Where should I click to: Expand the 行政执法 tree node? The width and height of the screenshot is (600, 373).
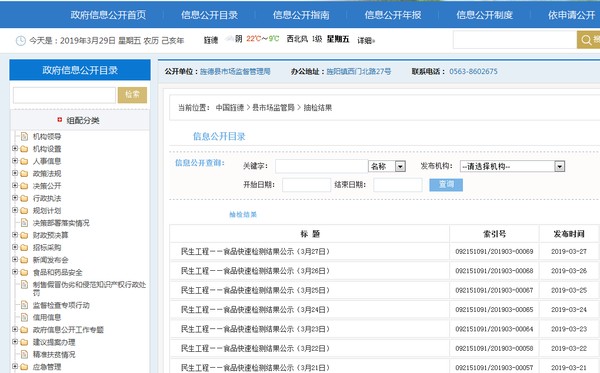pyautogui.click(x=15, y=198)
